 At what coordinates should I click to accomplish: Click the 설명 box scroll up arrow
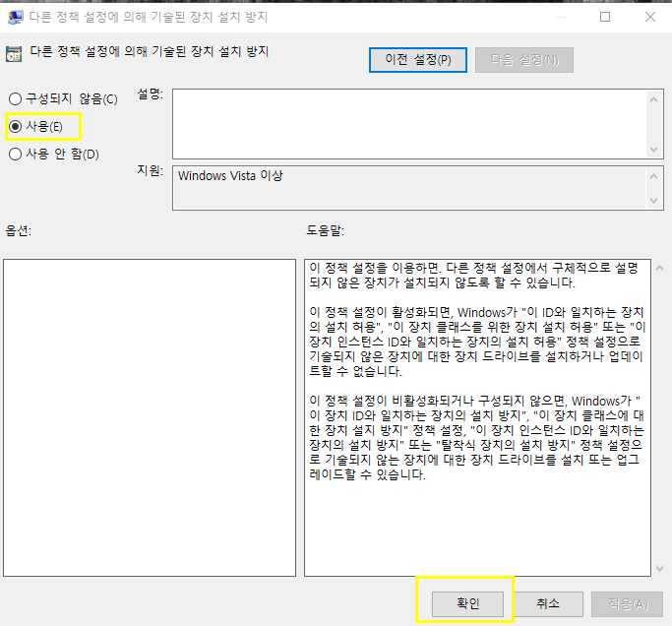click(653, 99)
